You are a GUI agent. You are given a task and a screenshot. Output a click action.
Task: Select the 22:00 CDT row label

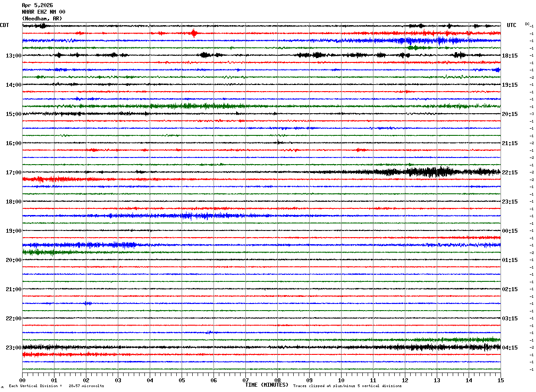click(x=14, y=319)
